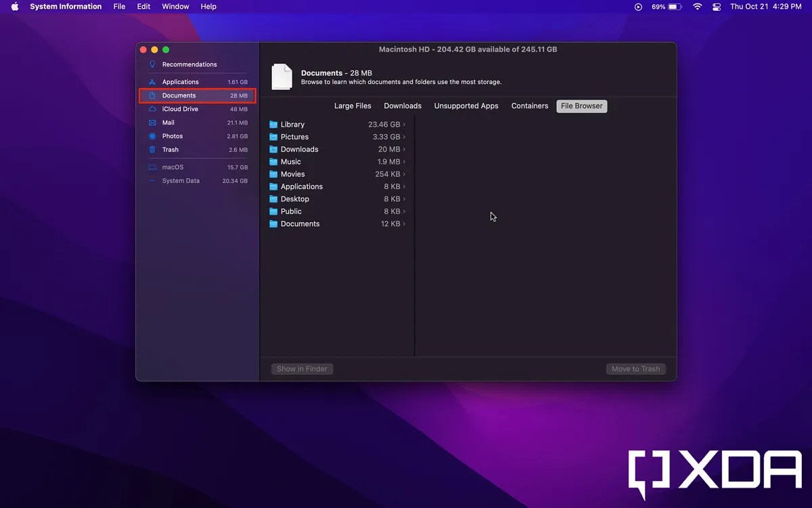Switch to the Containers view

[529, 106]
